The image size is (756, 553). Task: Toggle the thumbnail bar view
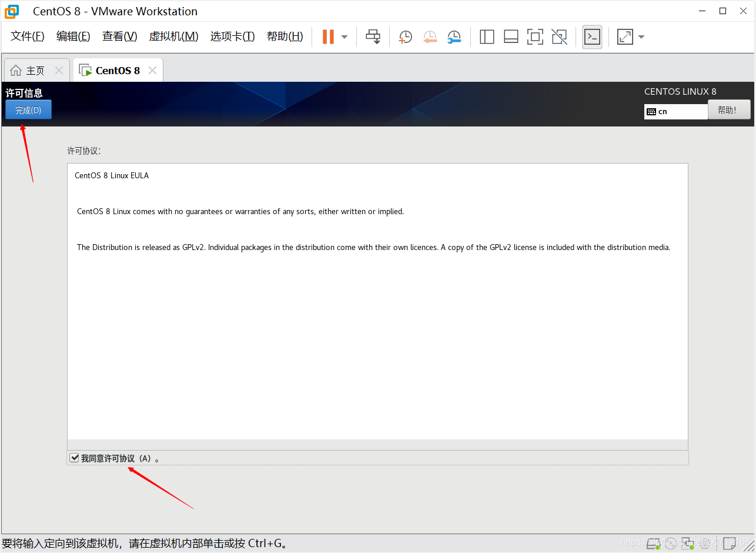511,37
